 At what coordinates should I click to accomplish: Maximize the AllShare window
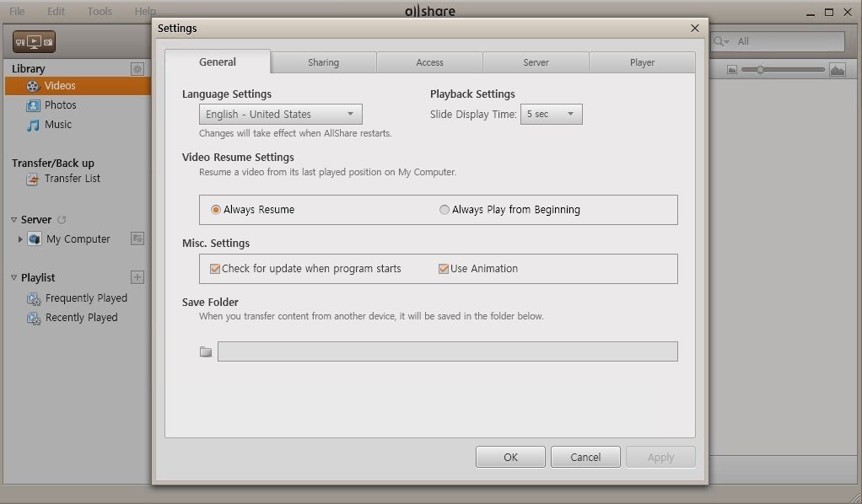[829, 12]
